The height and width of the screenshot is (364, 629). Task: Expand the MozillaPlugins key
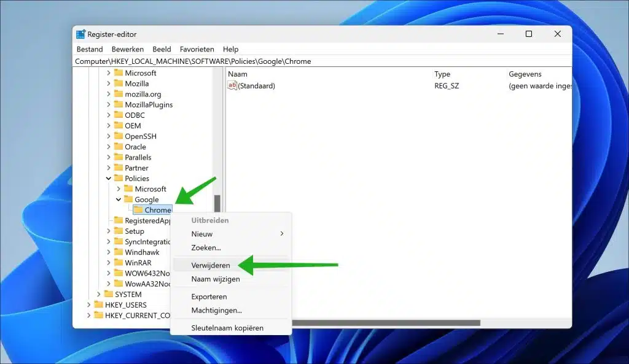click(108, 104)
